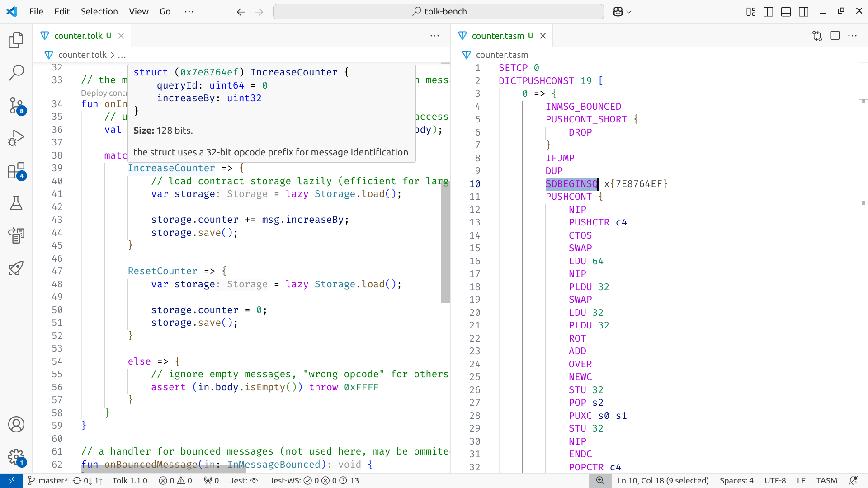This screenshot has width=868, height=488.
Task: Go back in navigation history
Action: [x=241, y=12]
